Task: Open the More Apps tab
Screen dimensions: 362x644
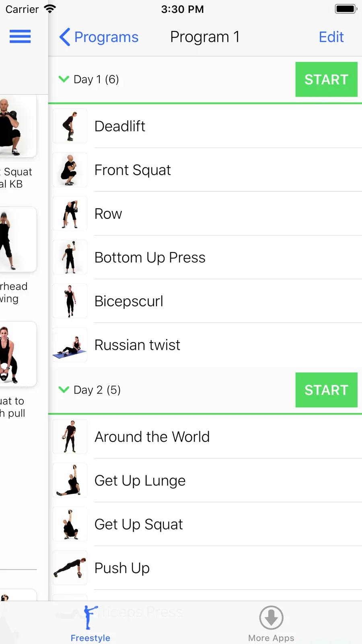Action: coord(271,623)
